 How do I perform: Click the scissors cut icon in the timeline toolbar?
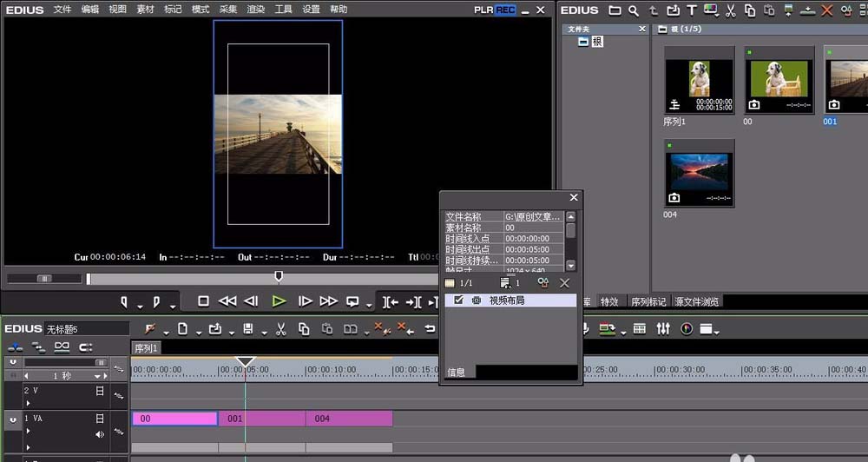pyautogui.click(x=280, y=329)
